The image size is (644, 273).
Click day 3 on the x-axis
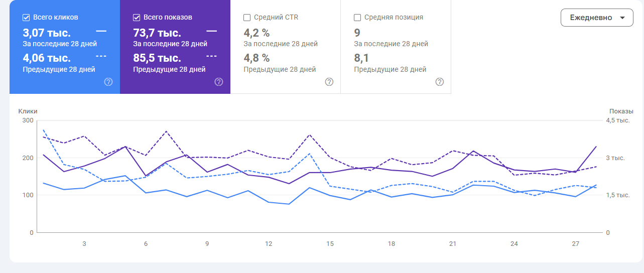[x=84, y=244]
